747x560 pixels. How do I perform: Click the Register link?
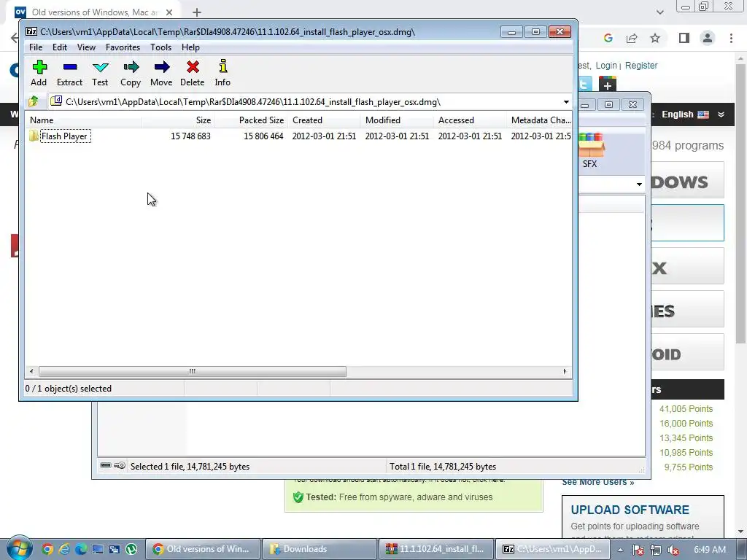tap(641, 66)
